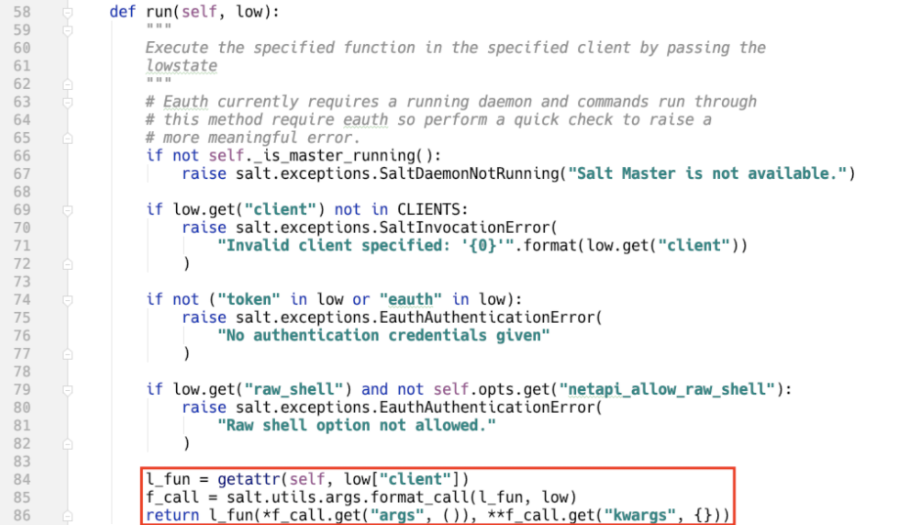Click line number 84 in the gutter
The width and height of the screenshot is (908, 525).
[x=20, y=479]
